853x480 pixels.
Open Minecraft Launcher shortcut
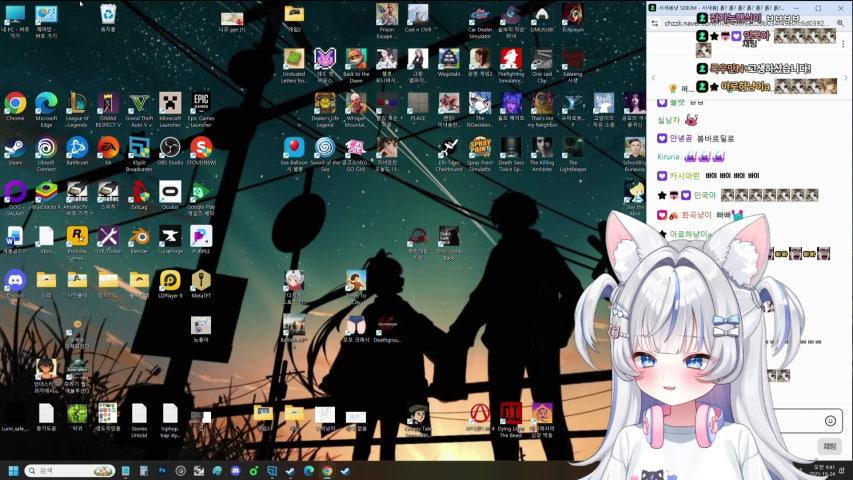click(170, 104)
